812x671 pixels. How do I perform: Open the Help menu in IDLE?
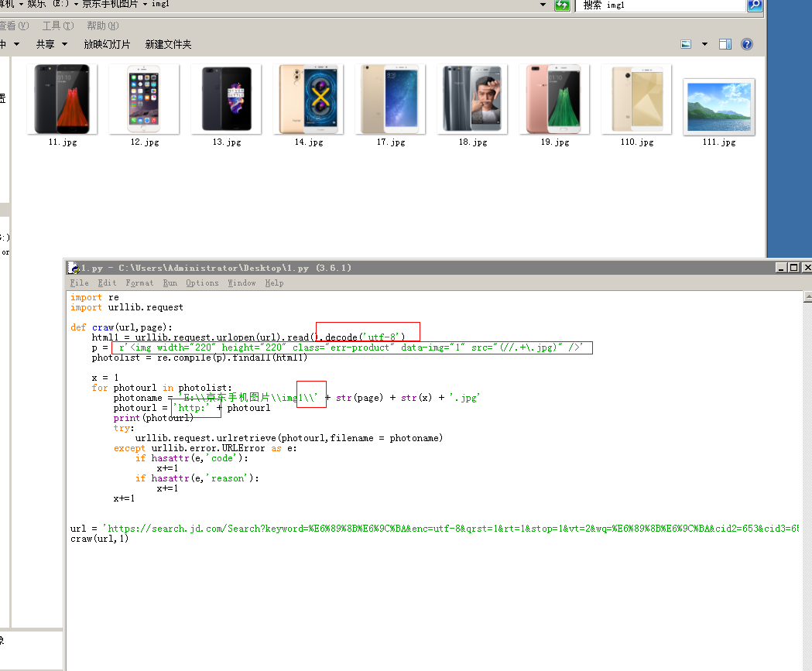point(274,282)
